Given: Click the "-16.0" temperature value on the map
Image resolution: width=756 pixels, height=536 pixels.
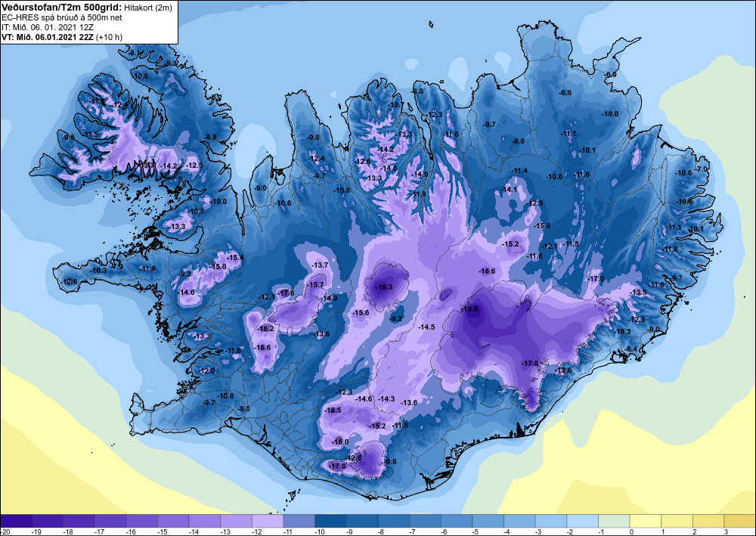Looking at the screenshot, I should (340, 442).
